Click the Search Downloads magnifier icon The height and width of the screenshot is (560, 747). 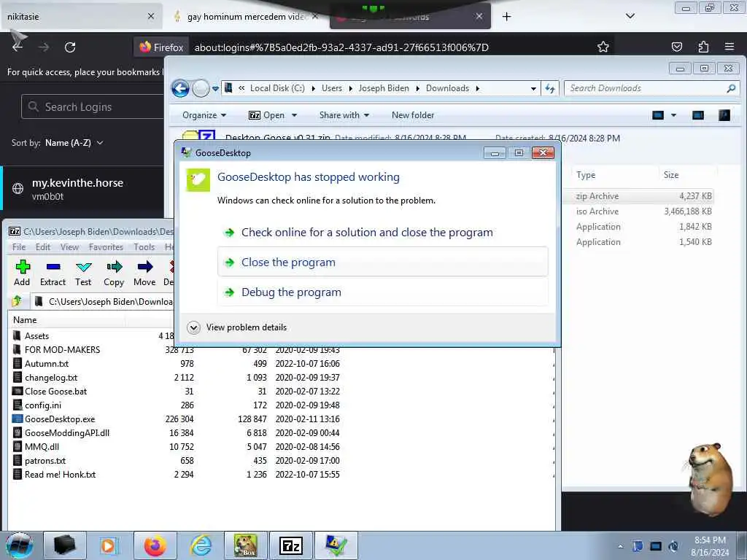(731, 88)
